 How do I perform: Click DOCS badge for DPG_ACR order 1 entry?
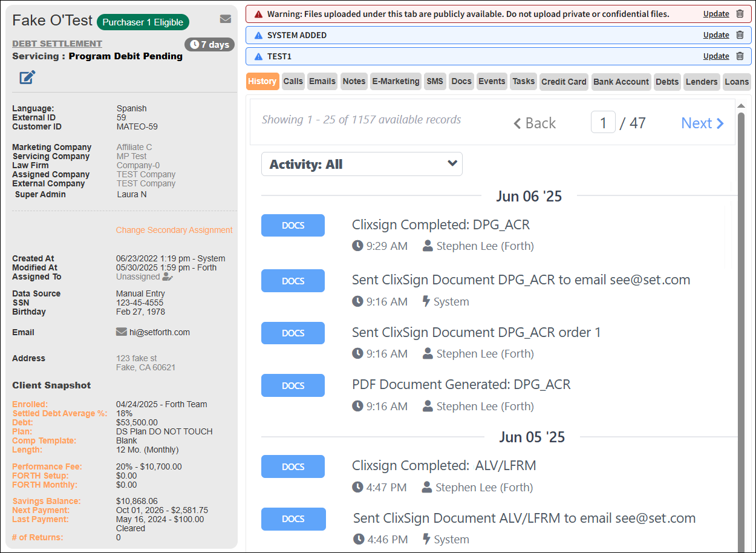point(293,333)
